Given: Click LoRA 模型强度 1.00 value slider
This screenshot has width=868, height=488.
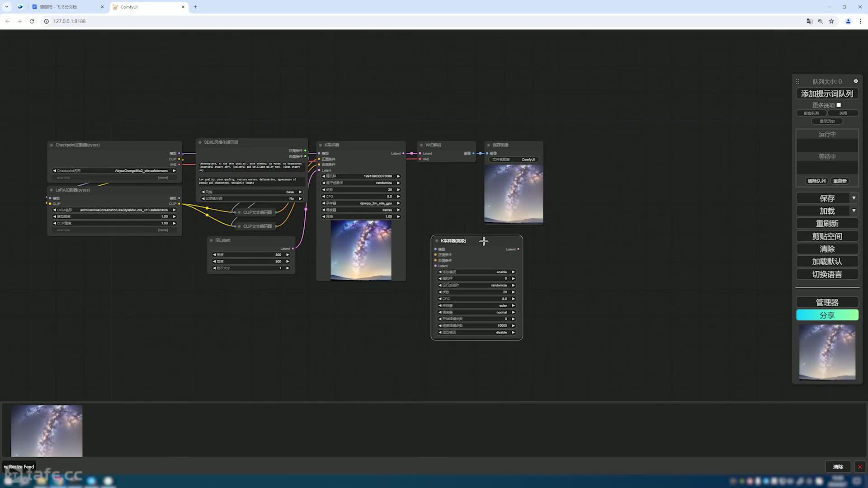Looking at the screenshot, I should pos(114,216).
